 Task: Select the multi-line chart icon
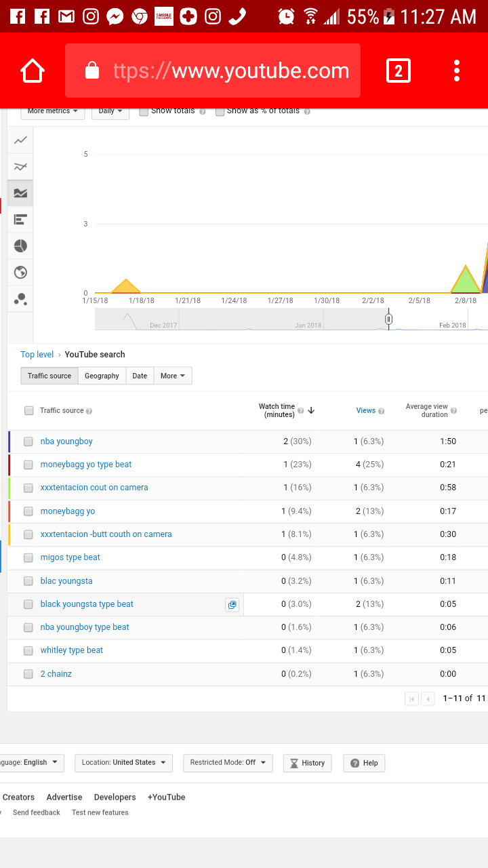[20, 167]
